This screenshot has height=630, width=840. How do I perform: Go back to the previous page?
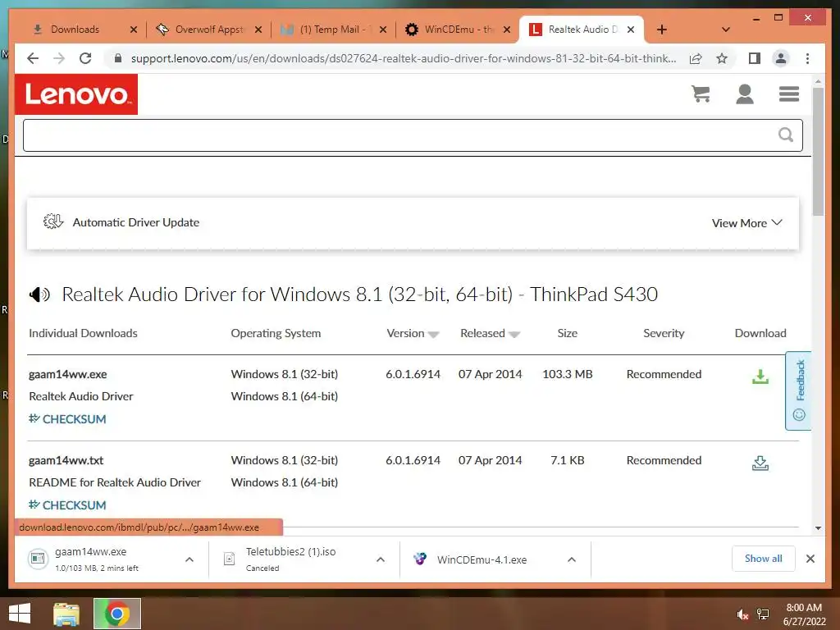(33, 58)
